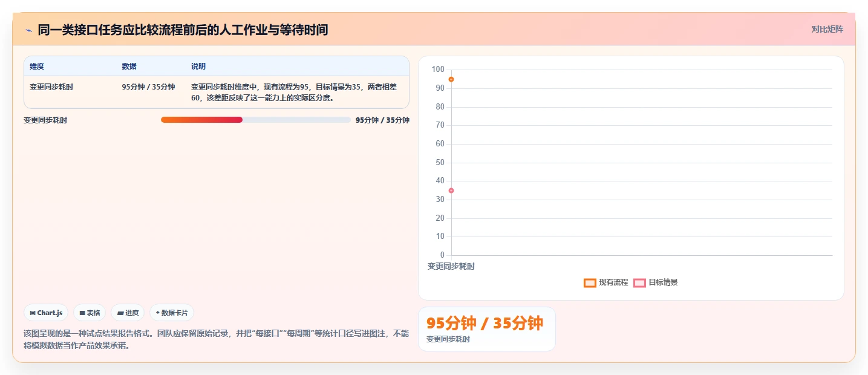Image resolution: width=868 pixels, height=375 pixels.
Task: Click the 变更同步耗时 label left of the progress bar
Action: tap(45, 120)
